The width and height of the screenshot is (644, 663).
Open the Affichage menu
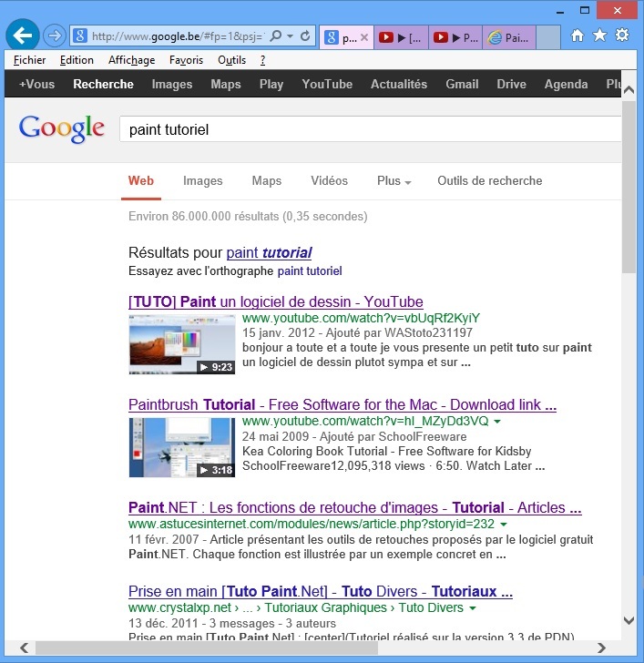[x=131, y=60]
